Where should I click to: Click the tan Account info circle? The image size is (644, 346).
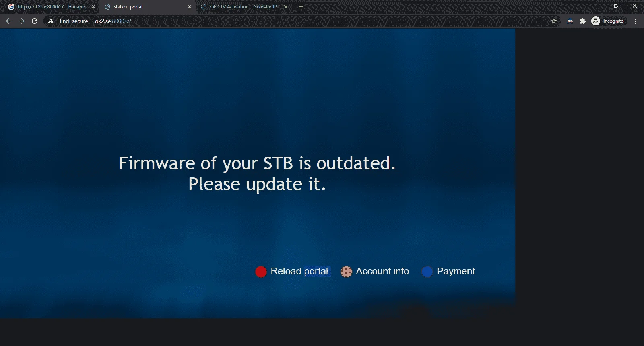tap(346, 272)
